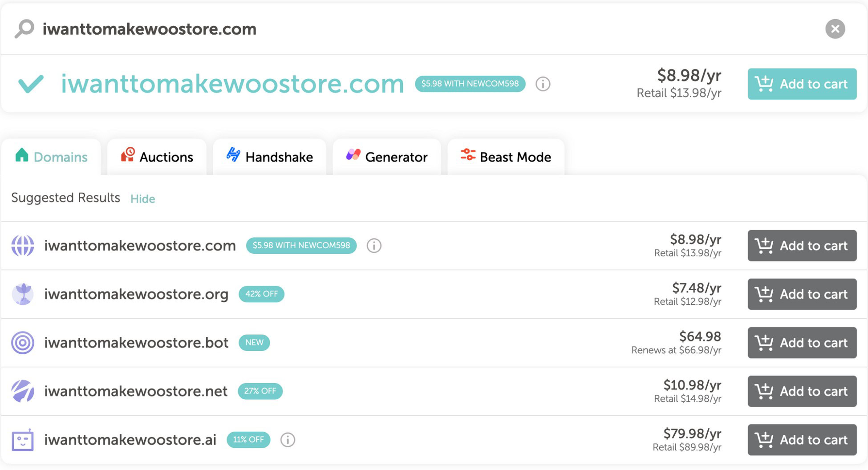Click the NEWCOM598 promo badge in top result
Screen dimensions: 868x470
(470, 84)
